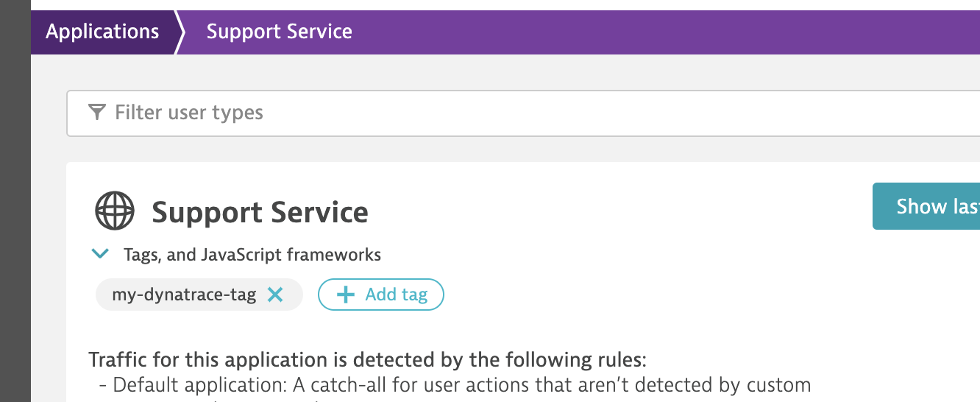Click the gray area above the filter field

[x=515, y=72]
